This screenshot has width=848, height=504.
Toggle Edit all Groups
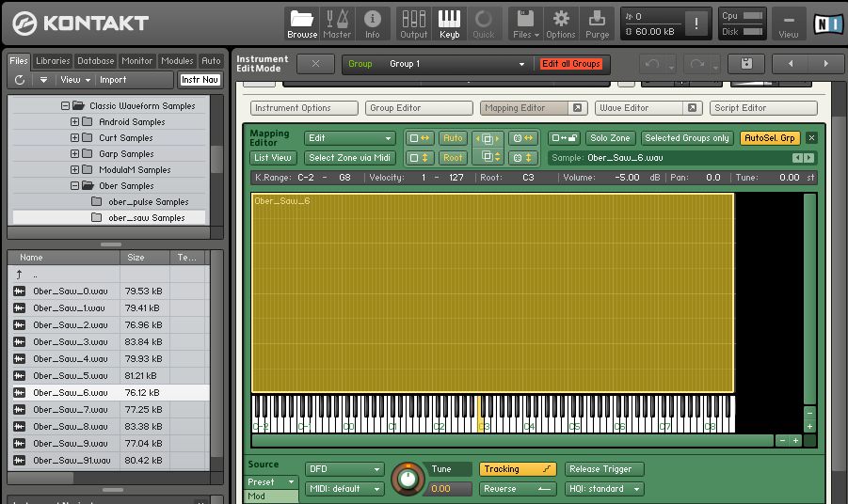point(571,64)
